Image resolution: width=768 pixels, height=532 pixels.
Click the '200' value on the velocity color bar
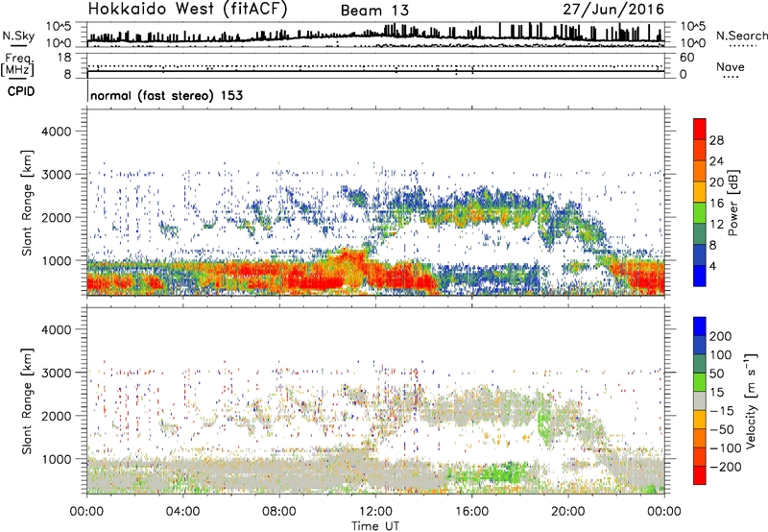pos(721,336)
